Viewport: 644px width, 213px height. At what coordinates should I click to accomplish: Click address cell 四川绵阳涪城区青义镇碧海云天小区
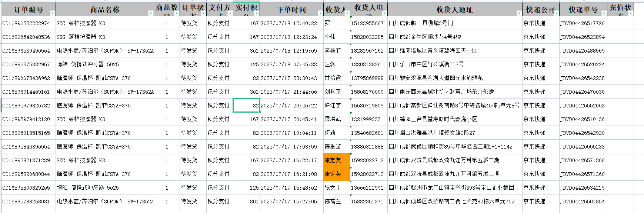click(x=455, y=50)
